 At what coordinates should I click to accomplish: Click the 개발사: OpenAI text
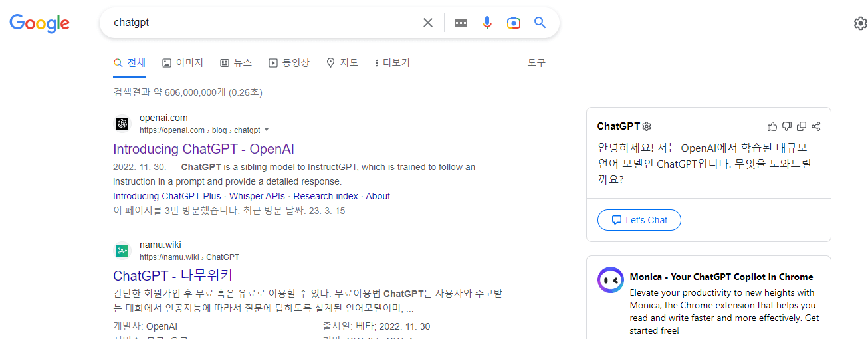[146, 326]
